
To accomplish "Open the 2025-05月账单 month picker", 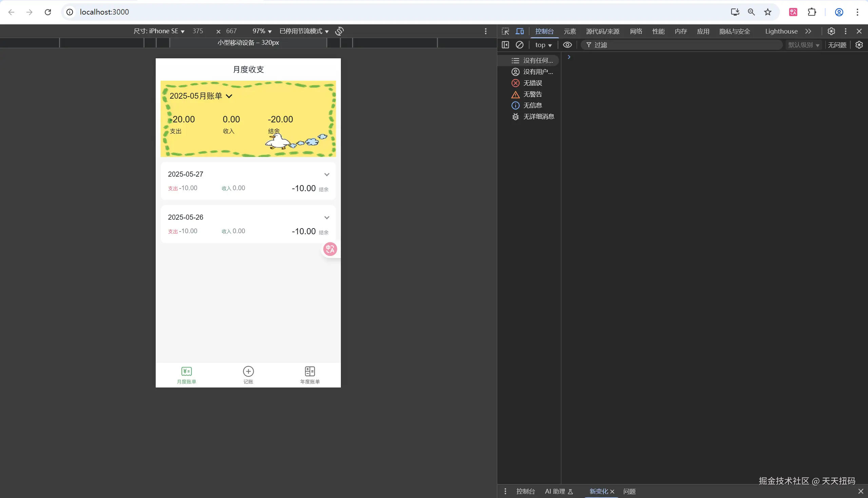I will 201,96.
